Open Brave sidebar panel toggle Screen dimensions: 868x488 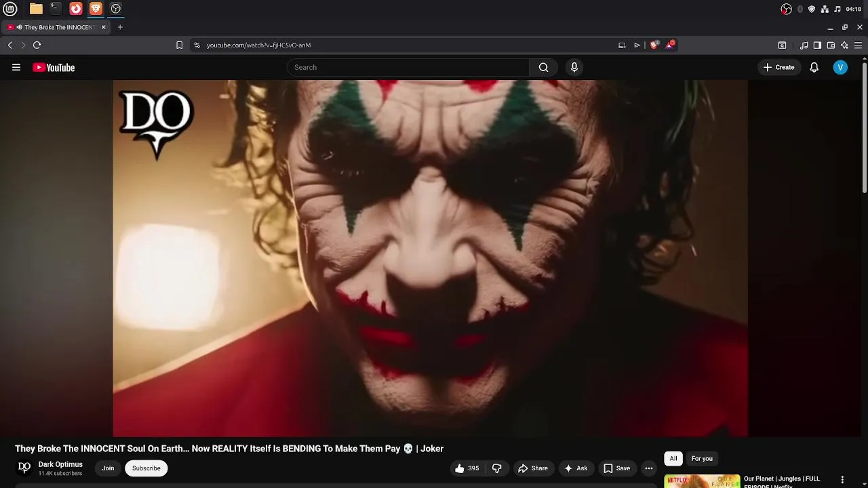pos(817,45)
